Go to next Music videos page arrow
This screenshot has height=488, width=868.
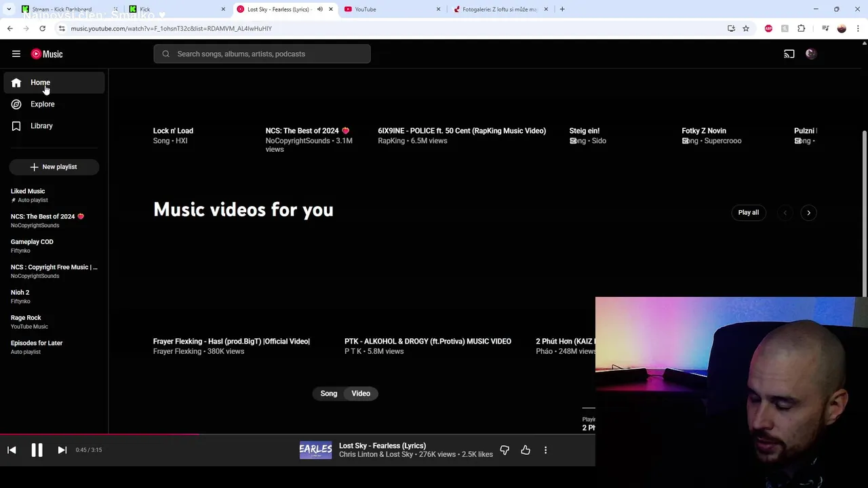[x=808, y=213]
